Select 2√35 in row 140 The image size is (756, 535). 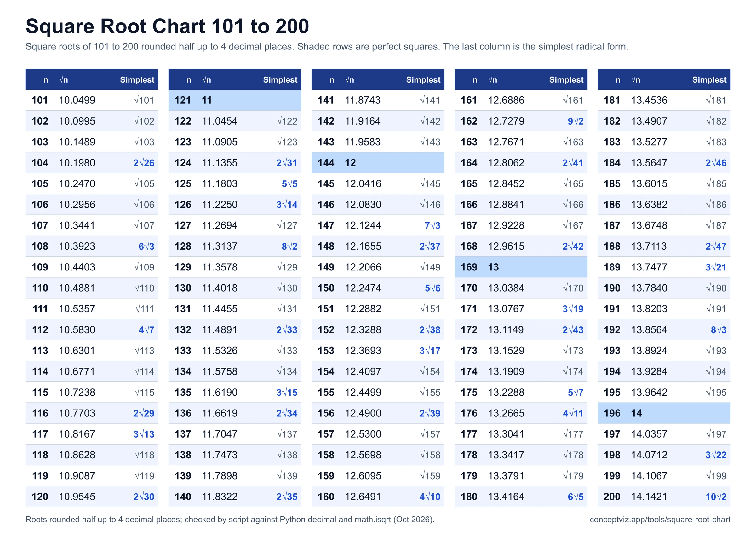click(x=287, y=497)
